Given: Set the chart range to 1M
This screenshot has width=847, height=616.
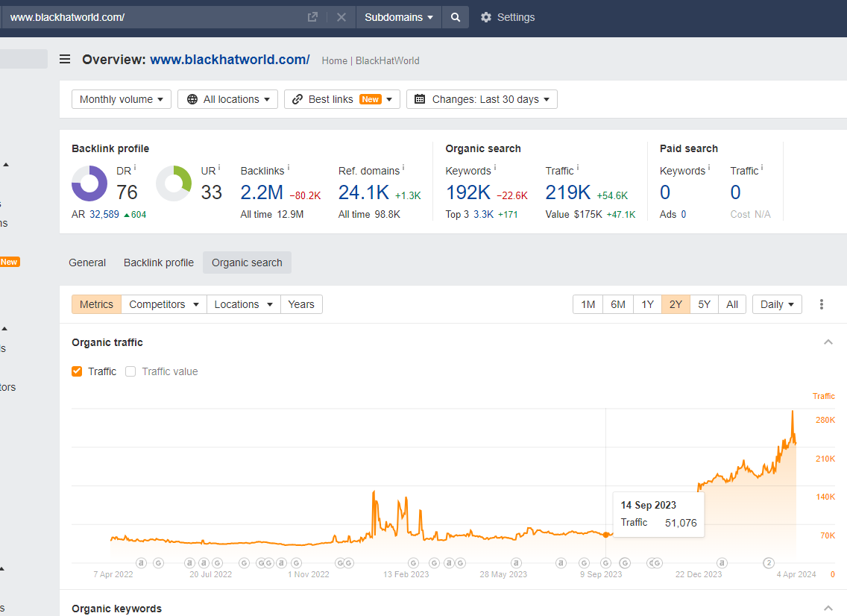Looking at the screenshot, I should (x=588, y=304).
